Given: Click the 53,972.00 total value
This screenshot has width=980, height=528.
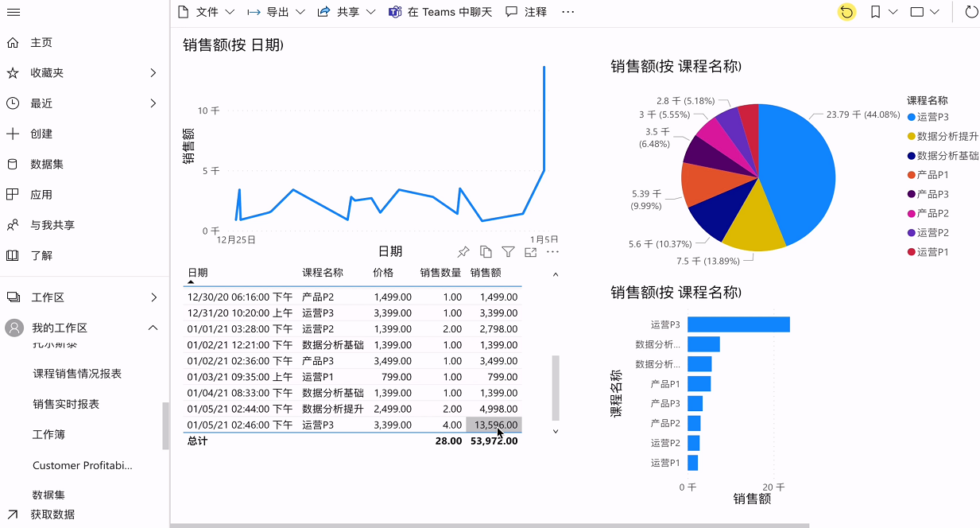Looking at the screenshot, I should click(494, 441).
